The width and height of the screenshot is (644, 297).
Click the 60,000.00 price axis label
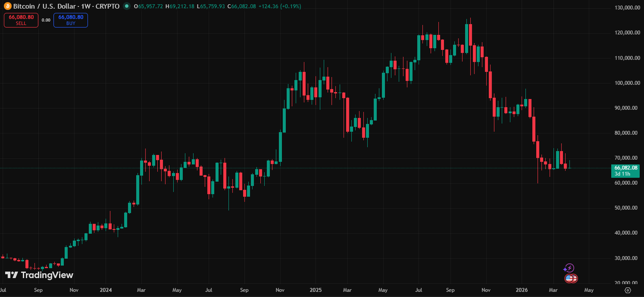pos(626,183)
